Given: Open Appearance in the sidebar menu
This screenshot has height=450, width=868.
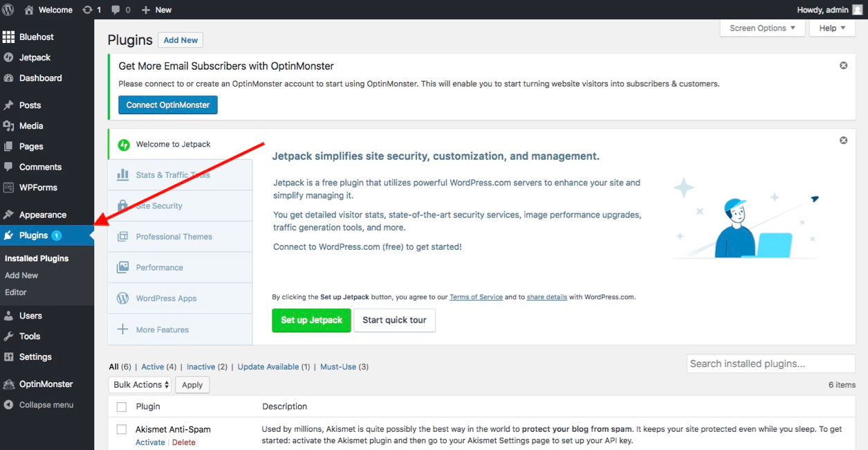Looking at the screenshot, I should pos(42,215).
